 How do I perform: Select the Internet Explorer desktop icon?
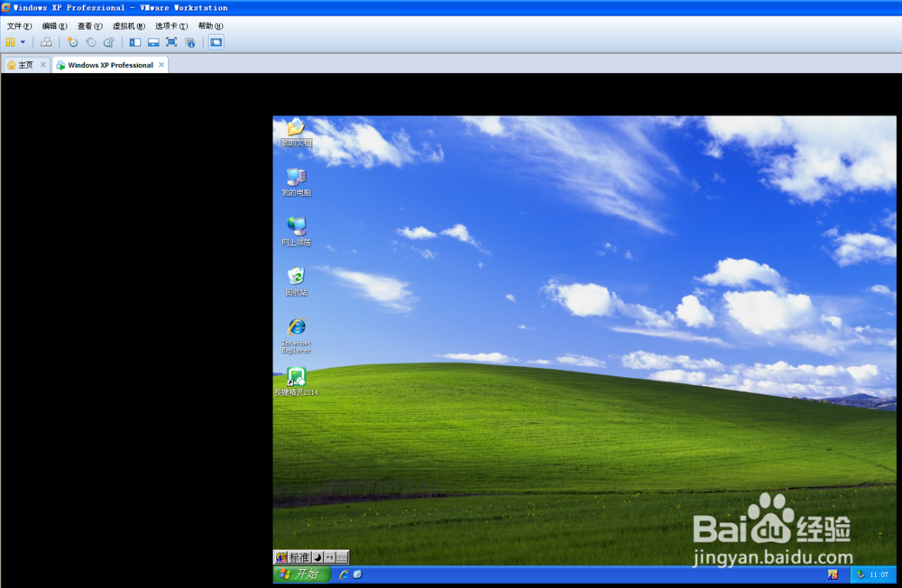[x=296, y=335]
